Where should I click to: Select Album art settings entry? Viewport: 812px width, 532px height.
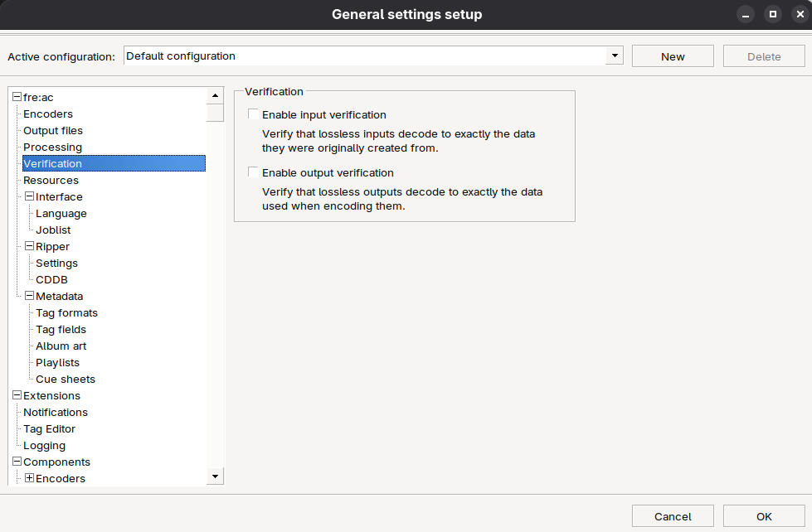pyautogui.click(x=61, y=346)
